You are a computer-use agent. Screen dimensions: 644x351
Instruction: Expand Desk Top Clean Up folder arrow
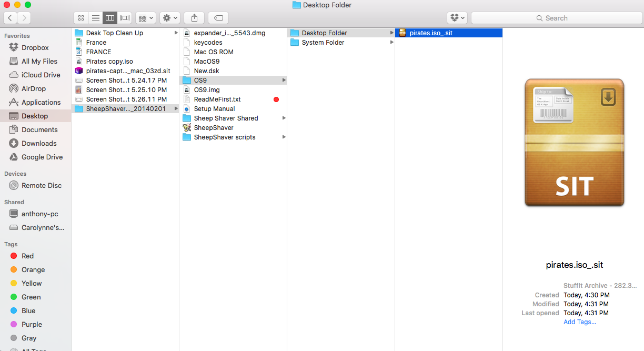(x=176, y=33)
